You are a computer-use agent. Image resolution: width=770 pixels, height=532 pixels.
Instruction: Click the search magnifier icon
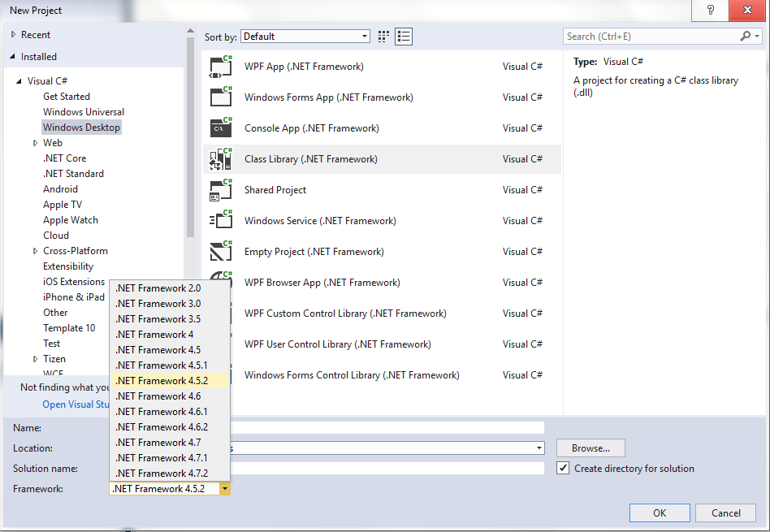[746, 37]
